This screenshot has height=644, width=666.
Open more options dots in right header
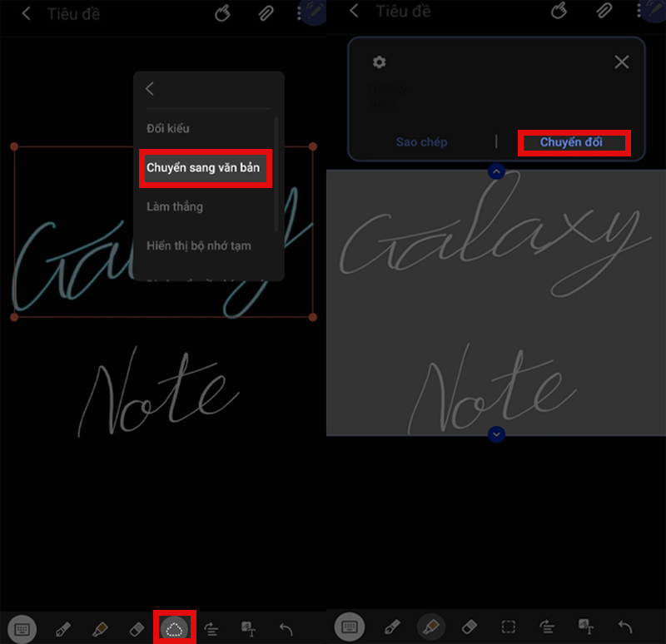639,11
